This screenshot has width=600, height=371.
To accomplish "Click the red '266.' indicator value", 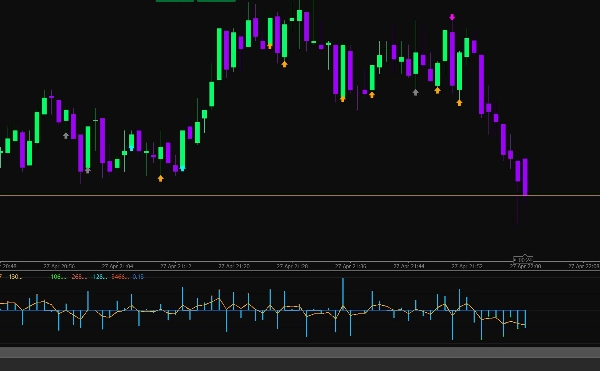I will [79, 277].
